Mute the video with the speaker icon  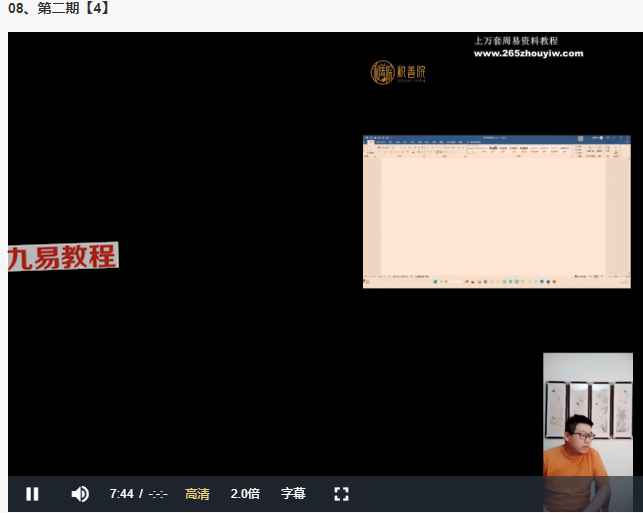coord(80,494)
